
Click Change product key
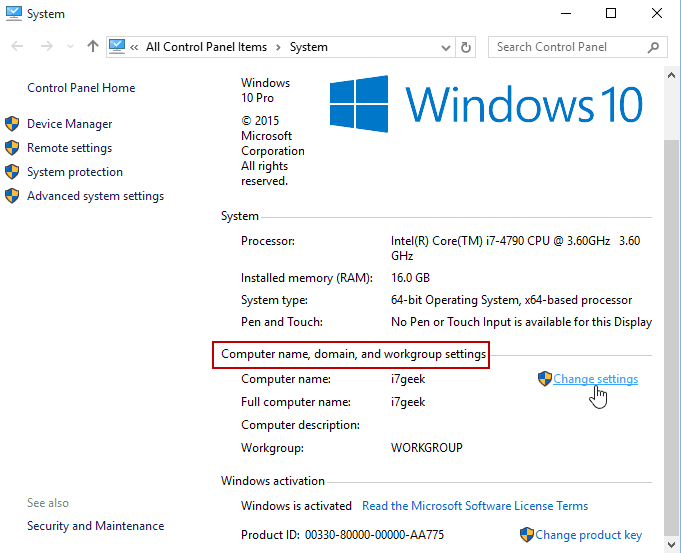coord(588,535)
